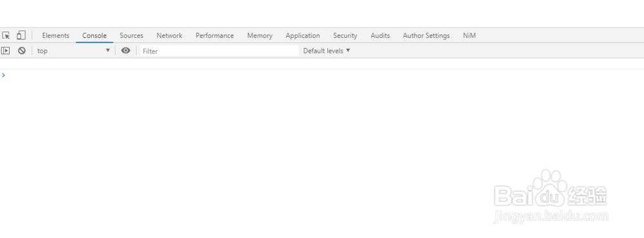This screenshot has width=644, height=238.
Task: Activate the inspect element picker icon
Action: point(6,35)
